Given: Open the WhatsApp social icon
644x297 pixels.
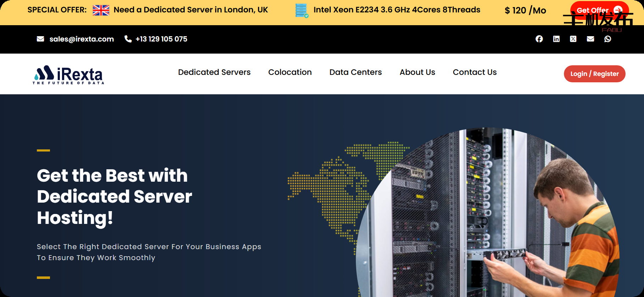Looking at the screenshot, I should click(607, 39).
